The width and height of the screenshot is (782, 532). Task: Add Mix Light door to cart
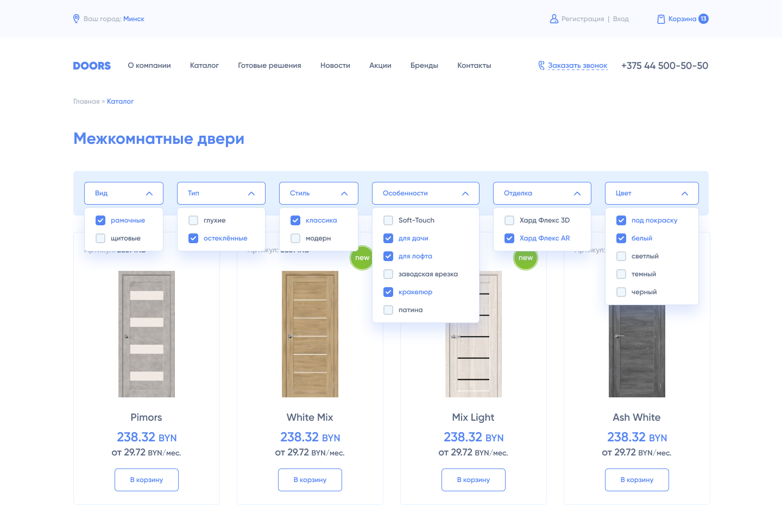474,480
